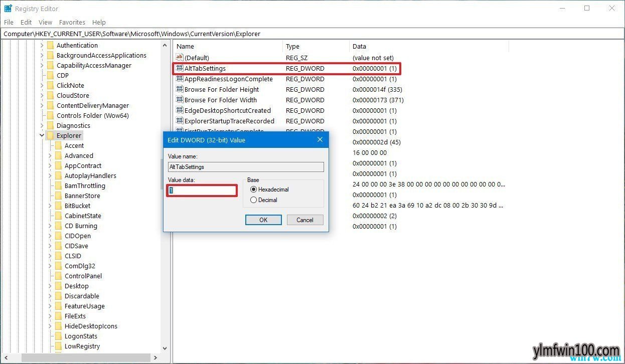
Task: Click the Desktop folder icon
Action: (58, 286)
